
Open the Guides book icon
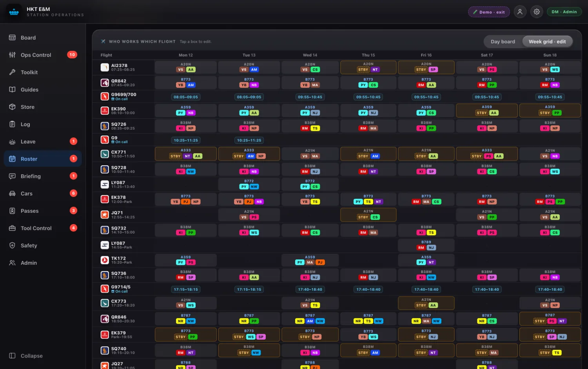12,89
